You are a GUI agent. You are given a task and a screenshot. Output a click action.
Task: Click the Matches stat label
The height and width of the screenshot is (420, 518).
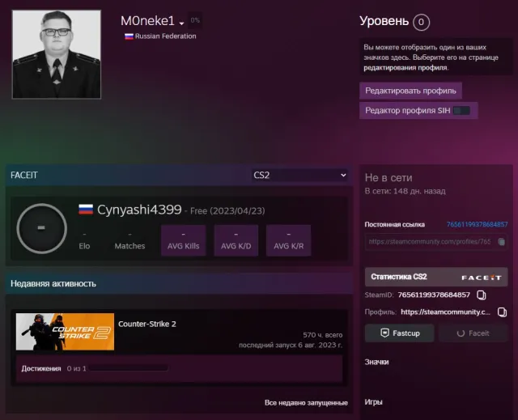tap(129, 246)
